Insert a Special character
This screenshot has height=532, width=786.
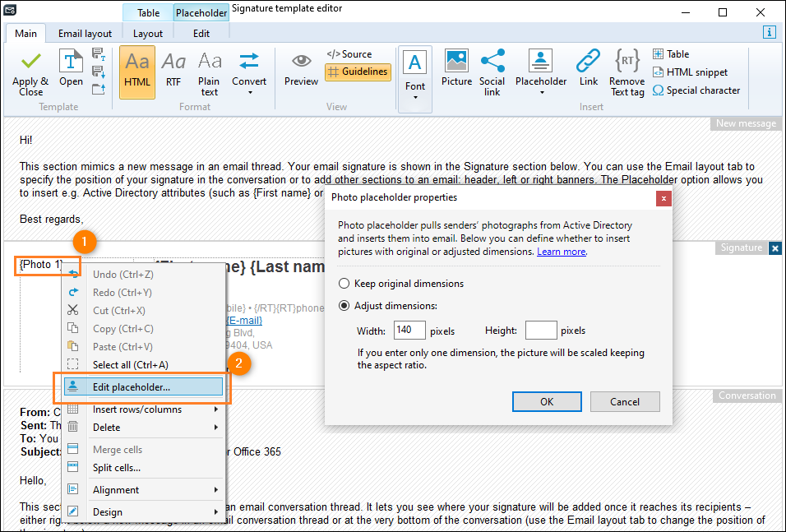pos(696,90)
